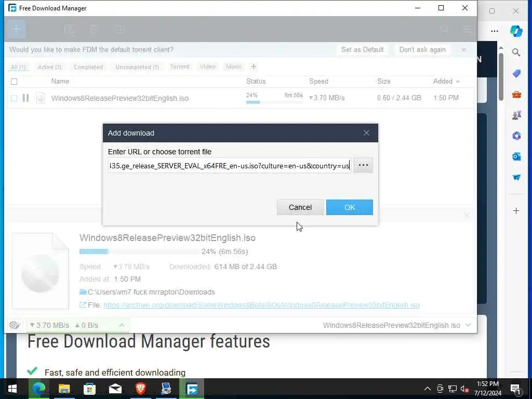
Task: Select the All (1) filter tab
Action: (x=18, y=67)
